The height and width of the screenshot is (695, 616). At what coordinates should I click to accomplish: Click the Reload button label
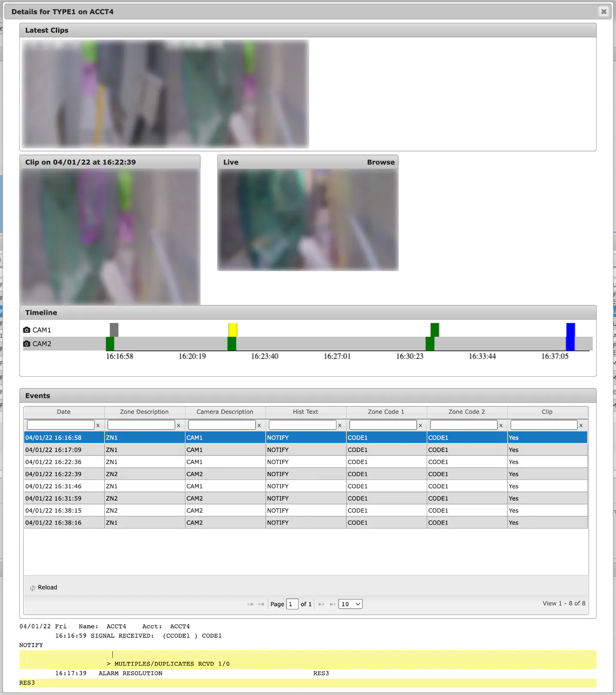coord(47,587)
